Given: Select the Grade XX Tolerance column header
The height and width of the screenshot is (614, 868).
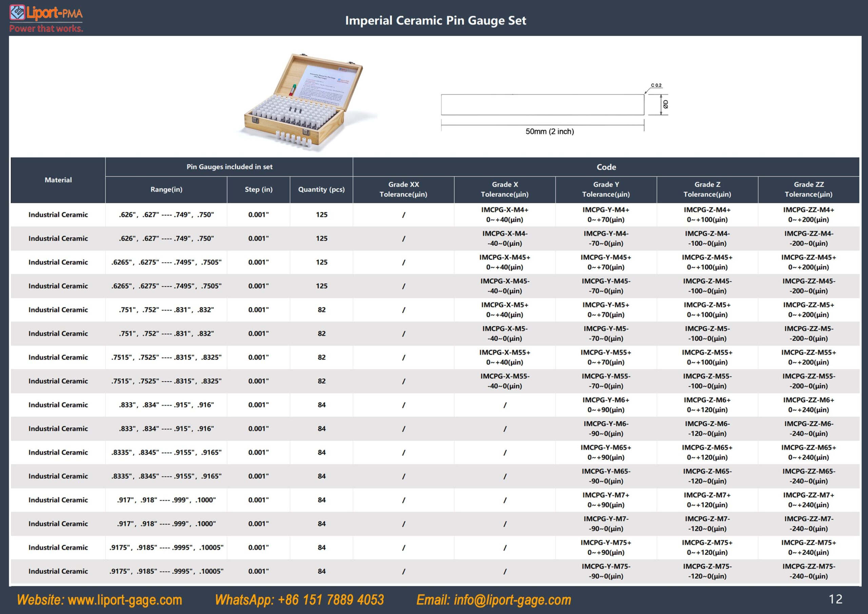Looking at the screenshot, I should click(403, 190).
